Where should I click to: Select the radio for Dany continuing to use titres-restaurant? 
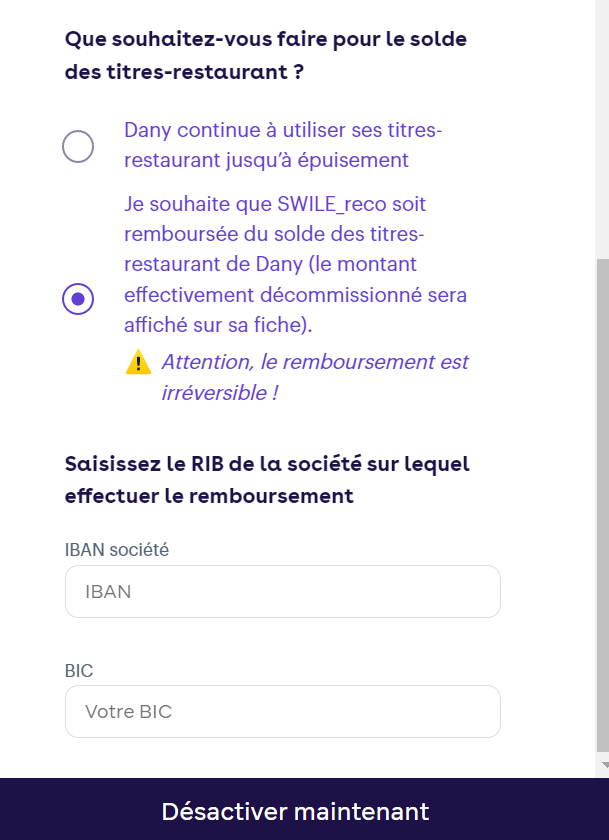(78, 146)
